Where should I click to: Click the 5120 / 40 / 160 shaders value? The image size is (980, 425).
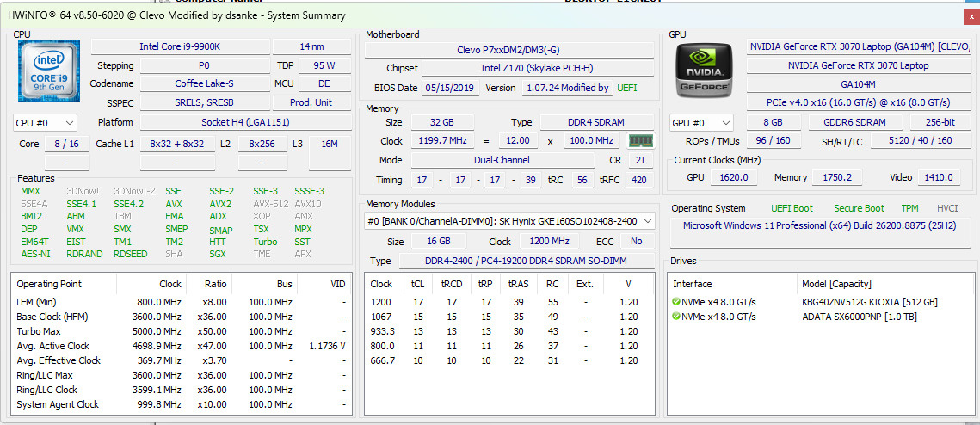(921, 141)
